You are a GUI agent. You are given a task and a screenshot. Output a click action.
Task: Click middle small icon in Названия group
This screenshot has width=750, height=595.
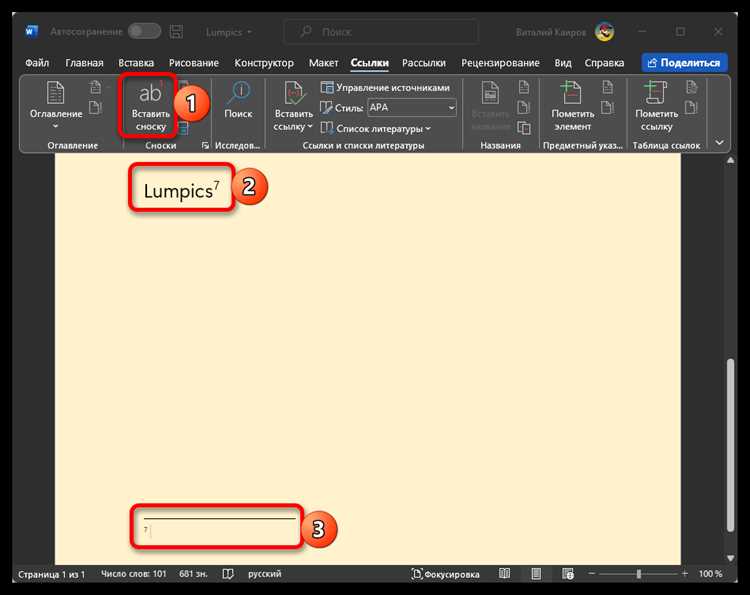click(x=524, y=107)
